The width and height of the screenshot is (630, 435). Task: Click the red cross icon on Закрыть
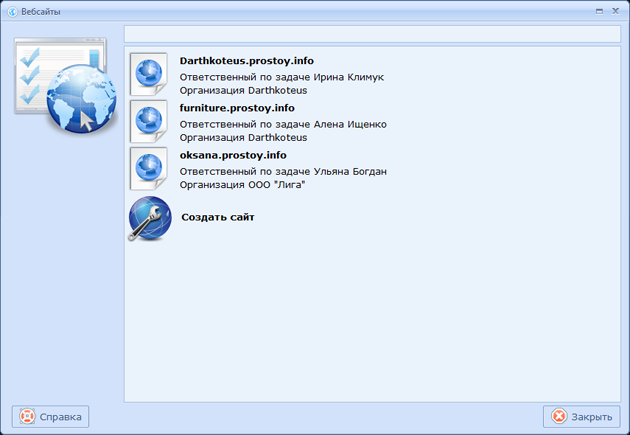coord(559,417)
